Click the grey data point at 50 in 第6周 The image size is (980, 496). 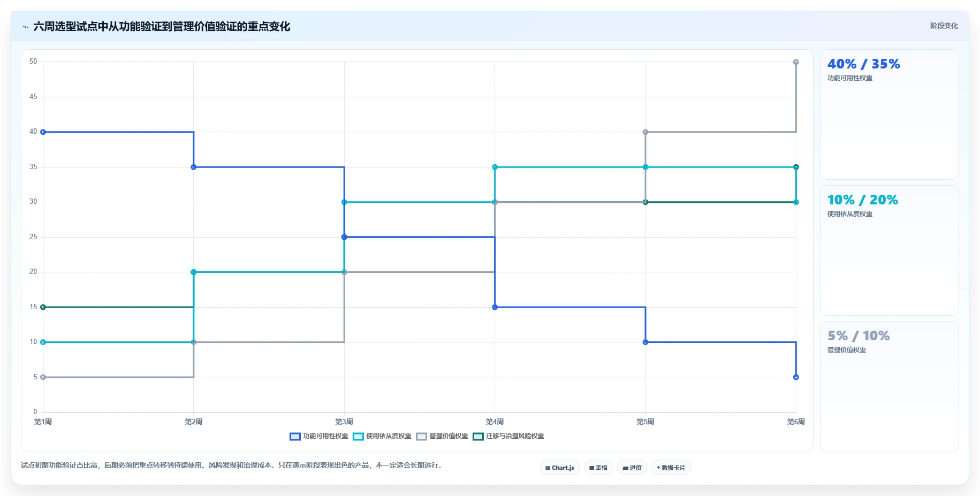pyautogui.click(x=796, y=62)
